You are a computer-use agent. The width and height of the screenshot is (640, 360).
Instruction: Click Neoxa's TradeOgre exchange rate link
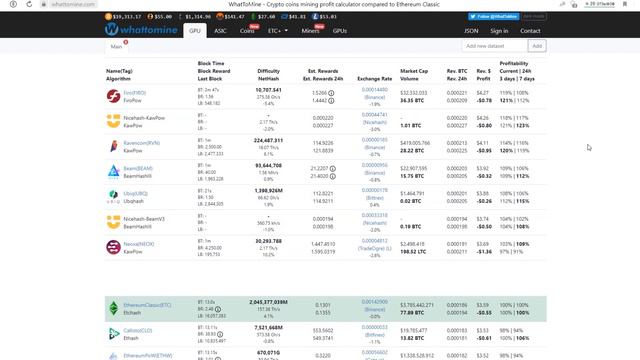[x=374, y=244]
